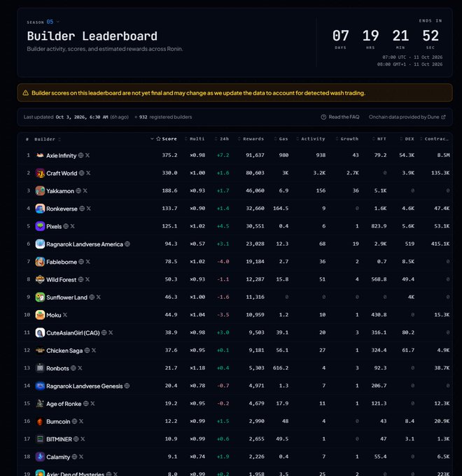Open Wild Forest website globe icon

click(80, 279)
